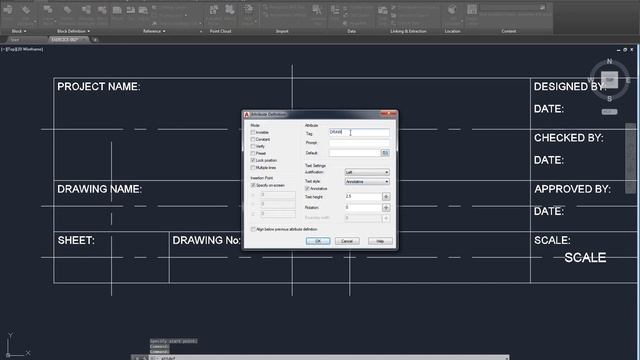The image size is (640, 360).
Task: Click the Block Editor ribbon icon
Action: point(102,10)
